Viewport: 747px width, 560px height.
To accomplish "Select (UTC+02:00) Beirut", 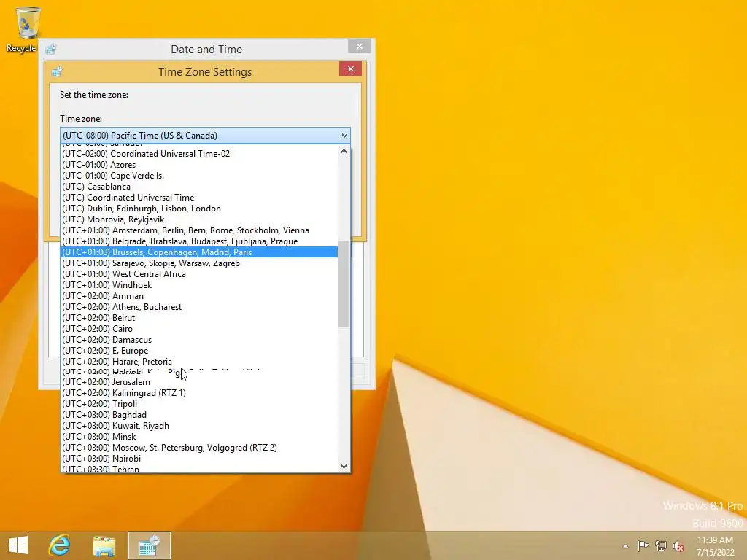I will point(199,318).
